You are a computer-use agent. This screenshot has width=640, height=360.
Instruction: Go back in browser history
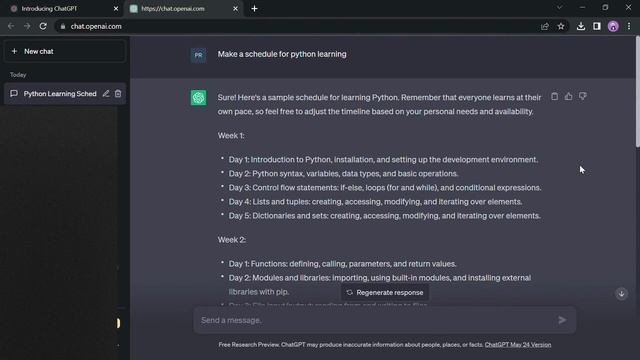[11, 26]
